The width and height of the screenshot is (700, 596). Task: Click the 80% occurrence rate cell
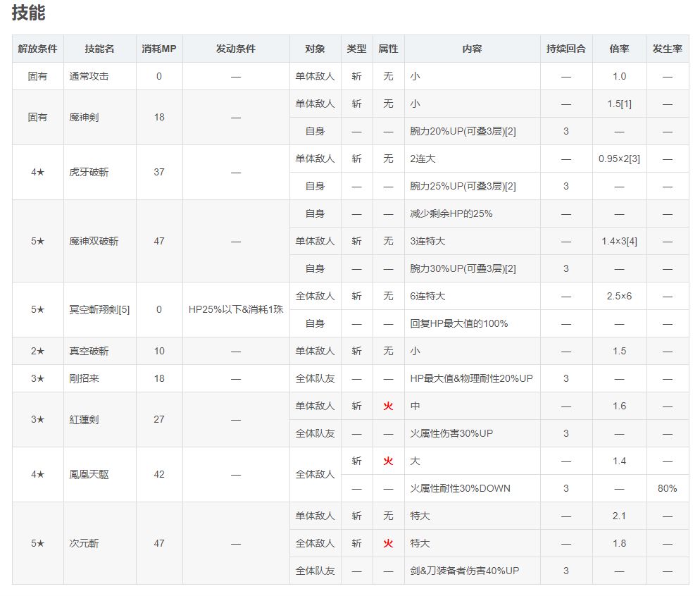click(668, 488)
